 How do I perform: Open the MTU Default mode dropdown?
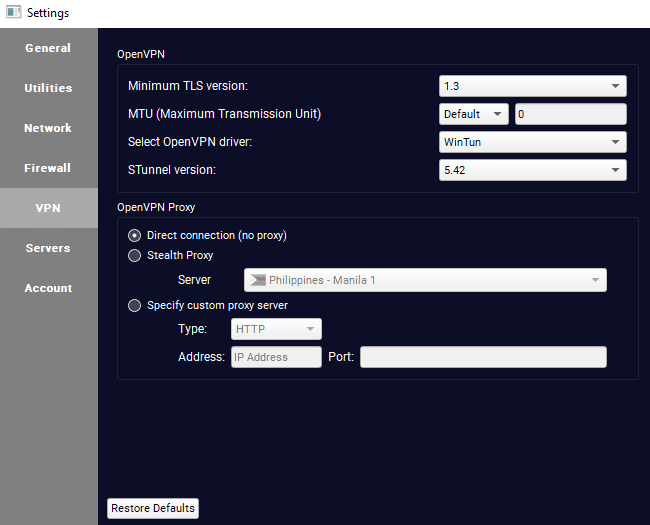(x=473, y=114)
